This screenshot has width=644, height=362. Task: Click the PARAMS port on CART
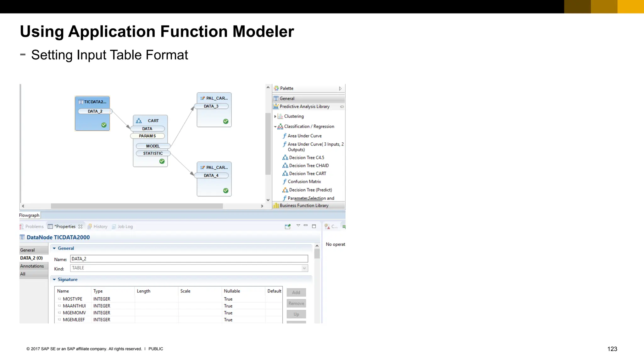pyautogui.click(x=147, y=136)
